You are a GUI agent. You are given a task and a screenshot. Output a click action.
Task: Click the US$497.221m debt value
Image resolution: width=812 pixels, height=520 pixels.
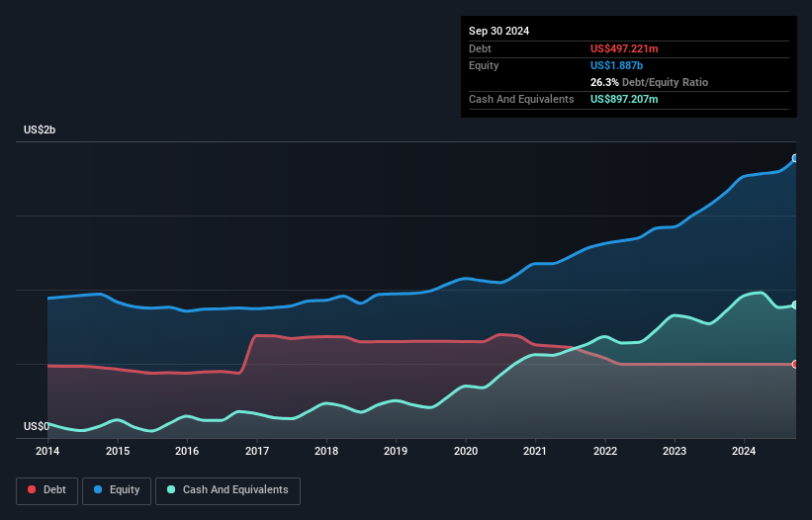coord(624,48)
